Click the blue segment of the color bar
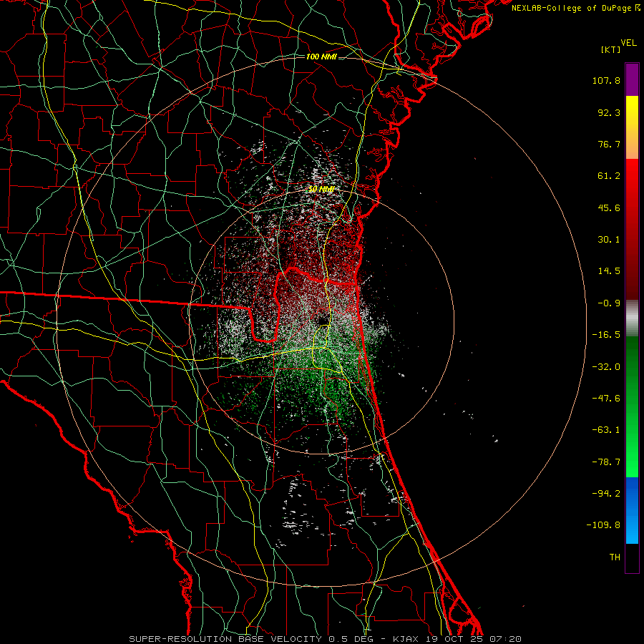 632,510
